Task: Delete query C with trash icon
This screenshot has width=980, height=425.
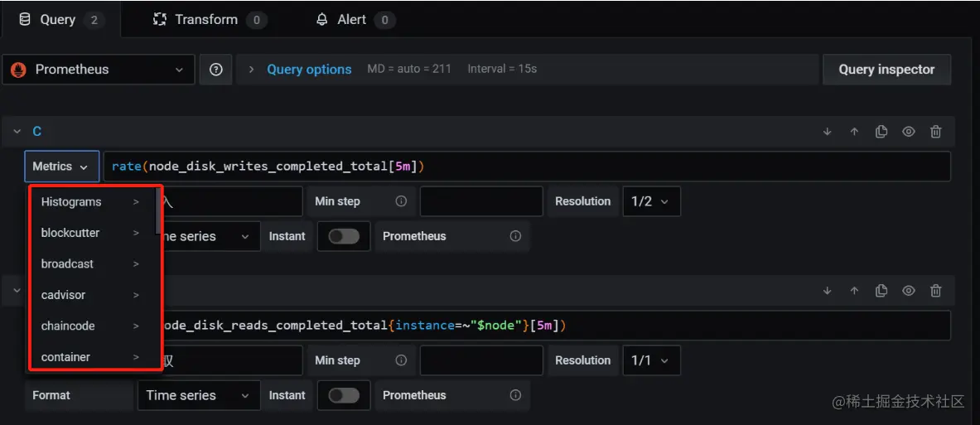Action: [x=936, y=132]
